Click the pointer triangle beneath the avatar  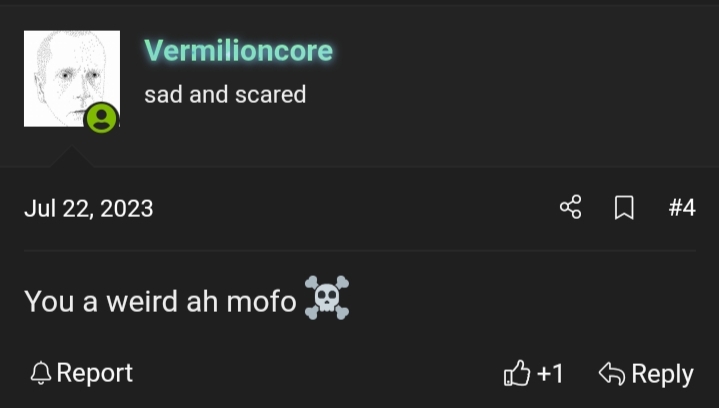click(x=72, y=156)
